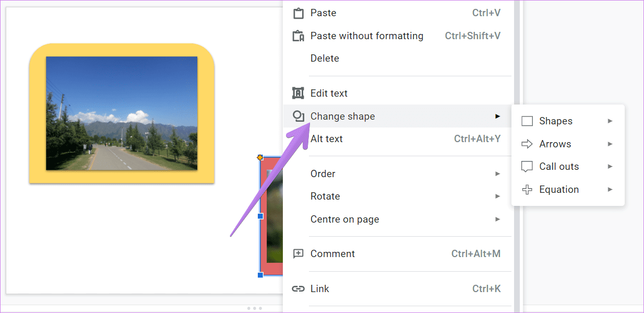Expand the Shapes submenu arrow
This screenshot has width=644, height=313.
[x=610, y=121]
